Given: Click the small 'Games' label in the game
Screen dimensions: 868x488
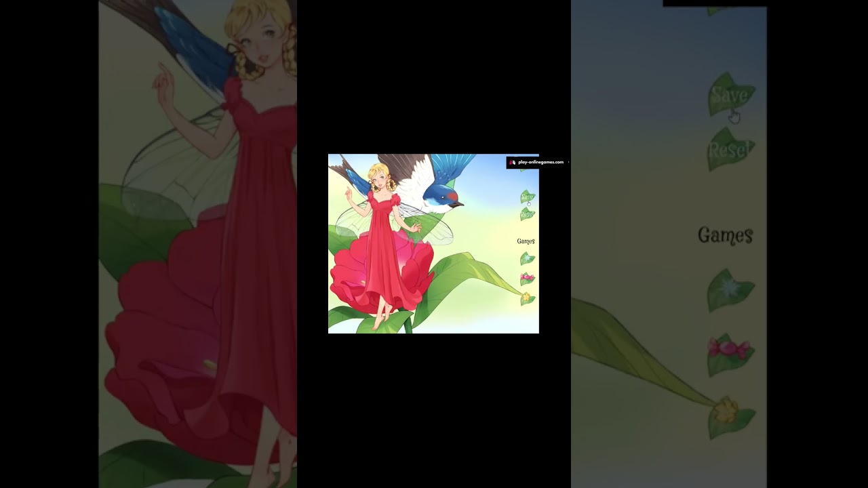Looking at the screenshot, I should click(526, 241).
